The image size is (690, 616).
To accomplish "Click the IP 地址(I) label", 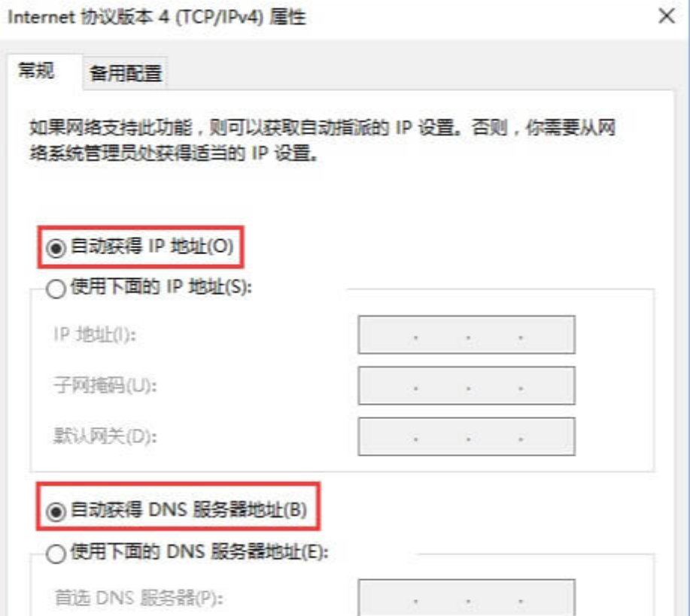I will pos(95,335).
